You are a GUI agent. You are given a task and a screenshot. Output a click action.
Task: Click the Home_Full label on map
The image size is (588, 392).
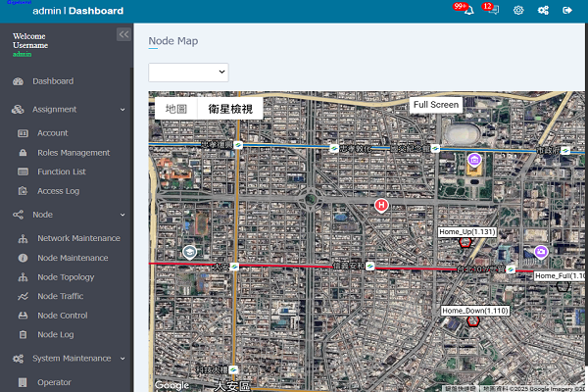coord(560,276)
